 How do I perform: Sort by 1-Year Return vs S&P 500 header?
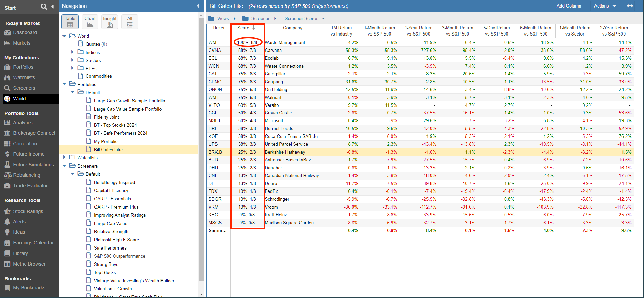point(418,31)
